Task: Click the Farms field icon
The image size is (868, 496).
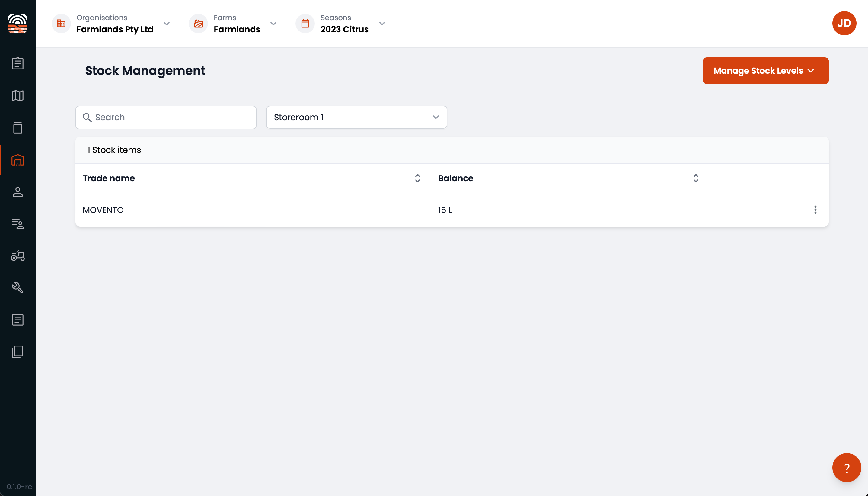Action: coord(198,24)
